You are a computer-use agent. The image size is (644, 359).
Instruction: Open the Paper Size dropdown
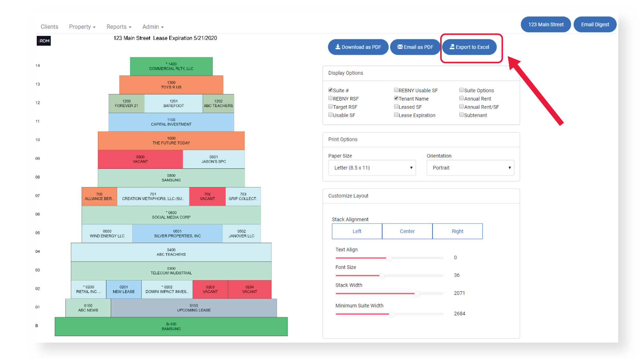tap(372, 168)
